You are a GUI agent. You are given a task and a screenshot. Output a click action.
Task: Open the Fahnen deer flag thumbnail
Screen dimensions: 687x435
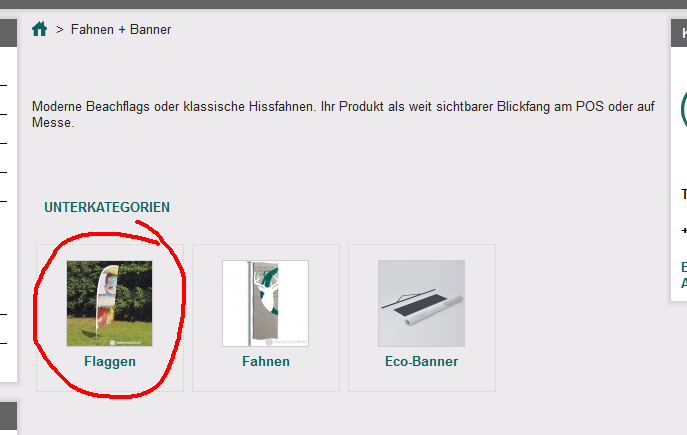[266, 304]
